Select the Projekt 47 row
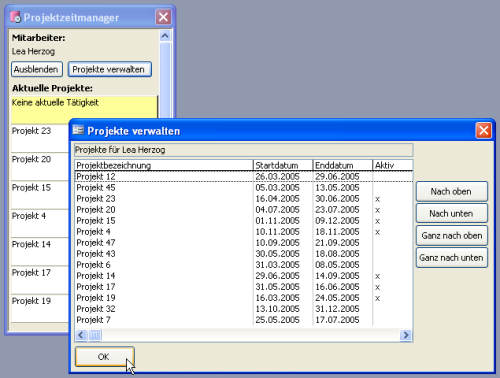This screenshot has width=500, height=378. (244, 242)
